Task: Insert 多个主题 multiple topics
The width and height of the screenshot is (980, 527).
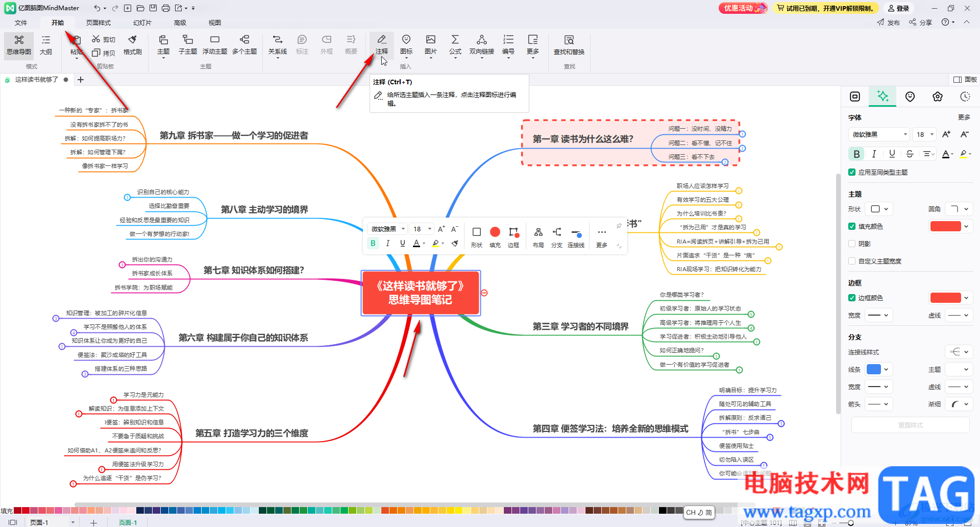Action: pyautogui.click(x=244, y=44)
